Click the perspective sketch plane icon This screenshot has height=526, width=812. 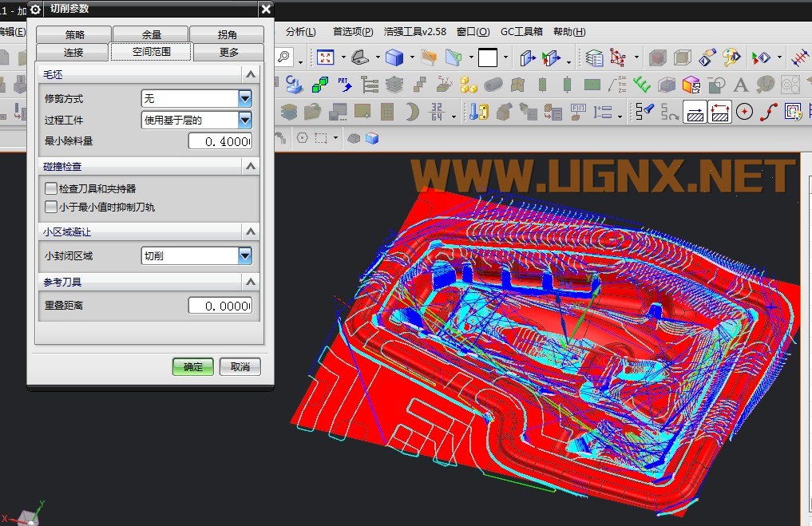[x=454, y=57]
